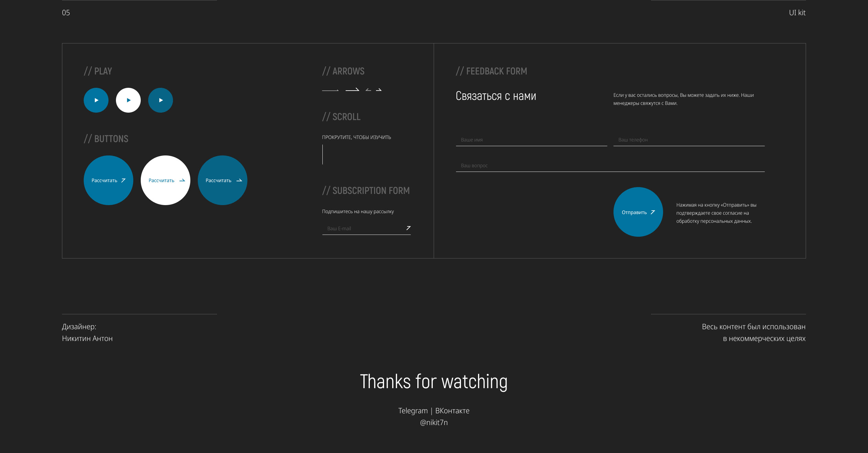This screenshot has width=868, height=453.
Task: Click the small white right arrow icon
Action: (x=379, y=90)
